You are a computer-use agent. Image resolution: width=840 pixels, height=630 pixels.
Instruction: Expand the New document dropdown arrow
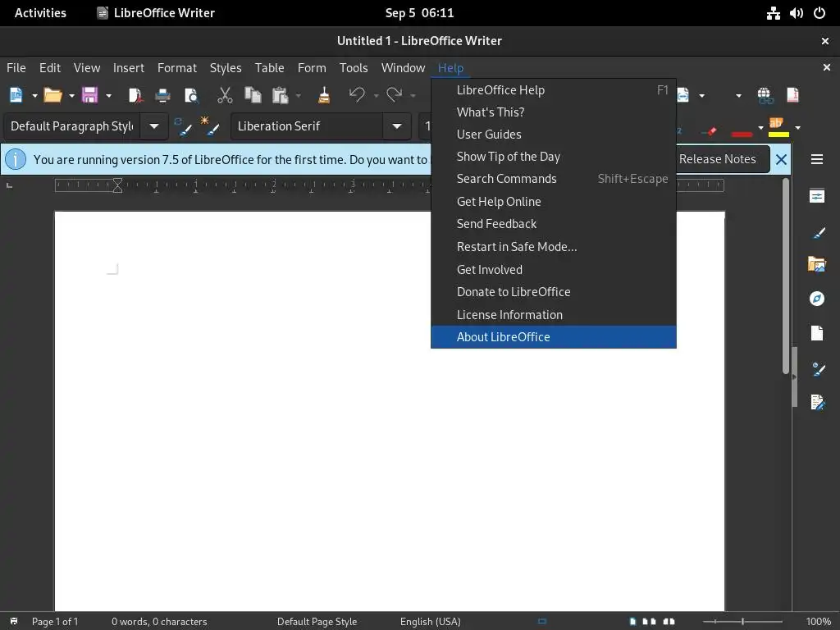[x=34, y=96]
